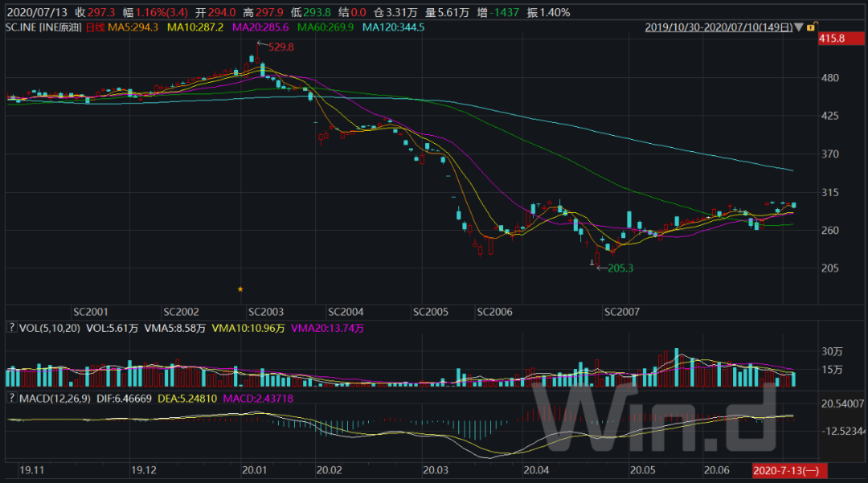
Task: Select the SC2006 contract label
Action: (x=494, y=312)
